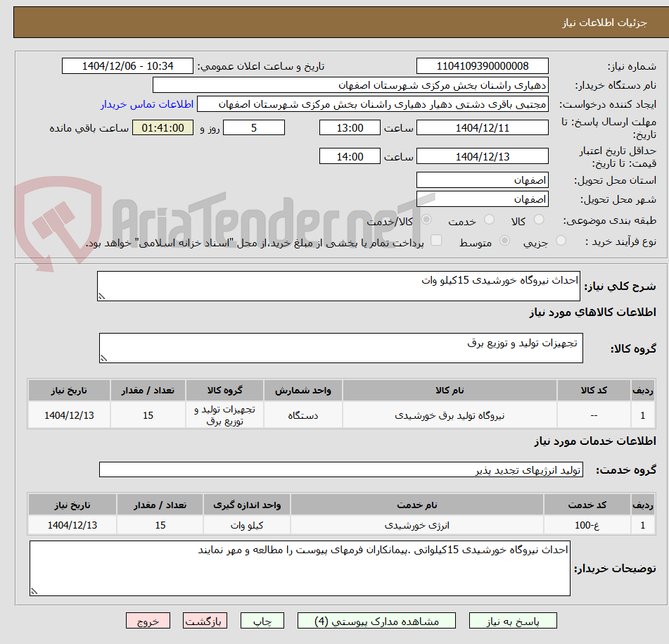Click واحد شمارش column header
The width and height of the screenshot is (669, 644).
[x=303, y=390]
